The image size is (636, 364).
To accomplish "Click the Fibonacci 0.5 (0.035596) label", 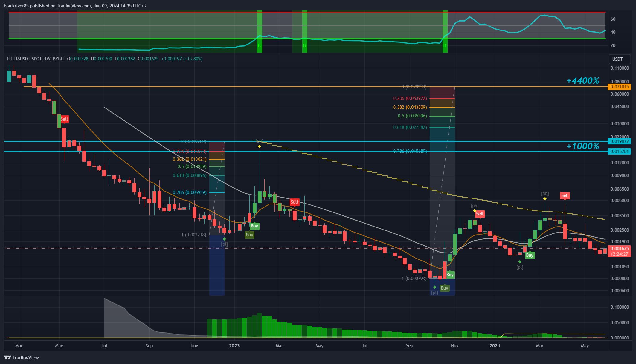I will coord(412,116).
